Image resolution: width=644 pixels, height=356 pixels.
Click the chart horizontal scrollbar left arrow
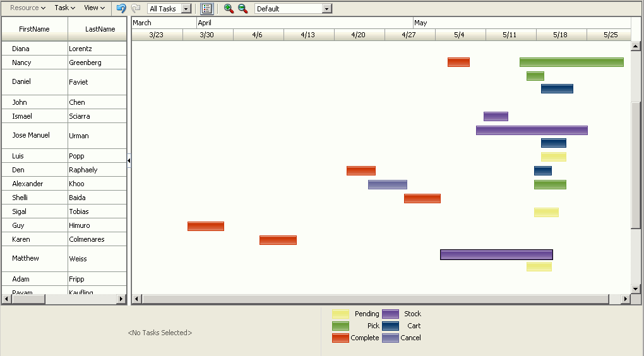coord(137,299)
